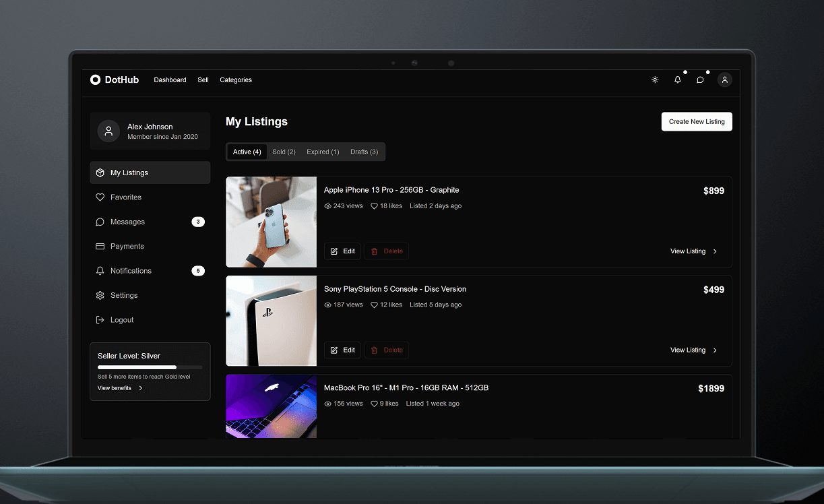
Task: Open Payments in sidebar
Action: [x=150, y=247]
